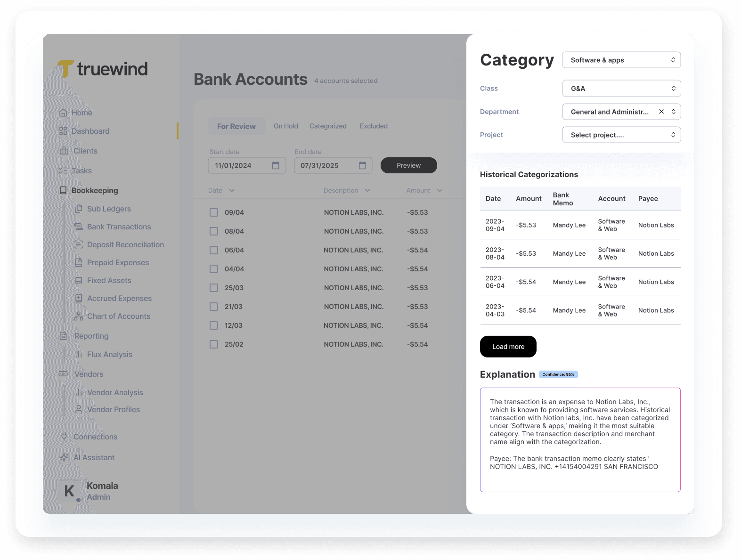741x560 pixels.
Task: Click inside the Explanation text box
Action: pyautogui.click(x=580, y=440)
